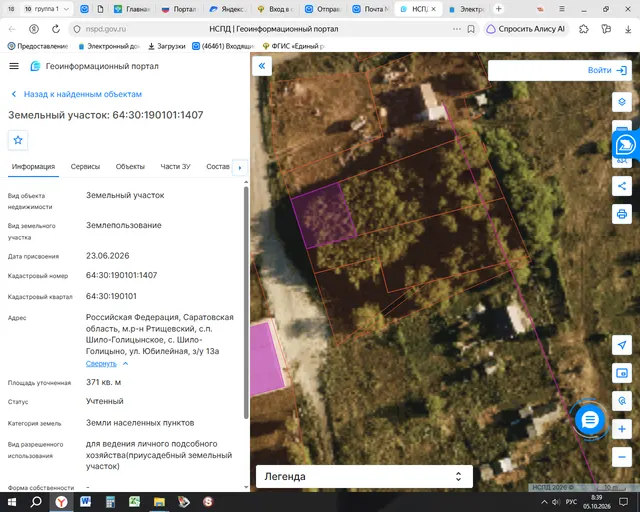Zoom out the map with minus button
Viewport: 640px width, 512px height.
click(x=622, y=457)
